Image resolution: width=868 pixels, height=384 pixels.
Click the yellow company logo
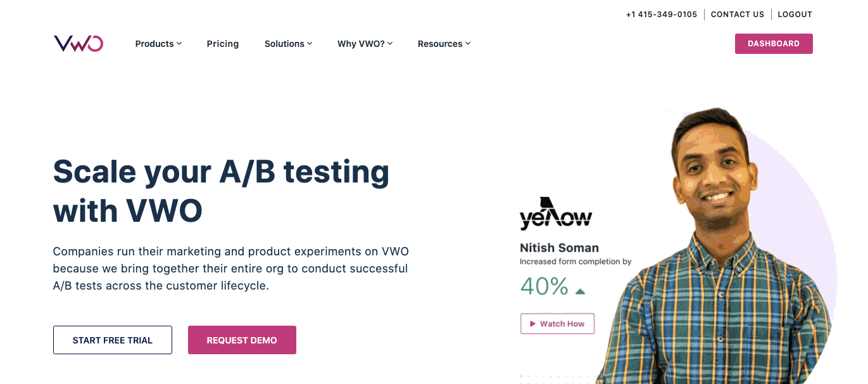point(556,214)
